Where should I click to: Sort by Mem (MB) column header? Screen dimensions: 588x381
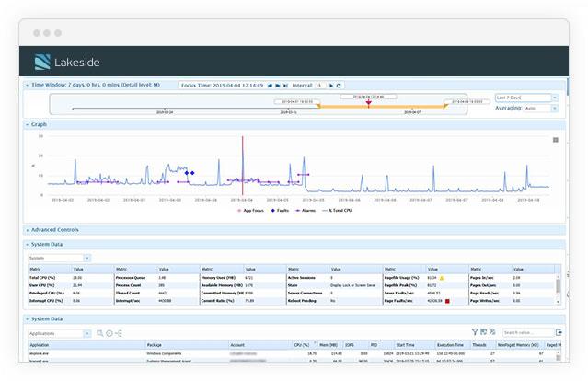pyautogui.click(x=330, y=345)
